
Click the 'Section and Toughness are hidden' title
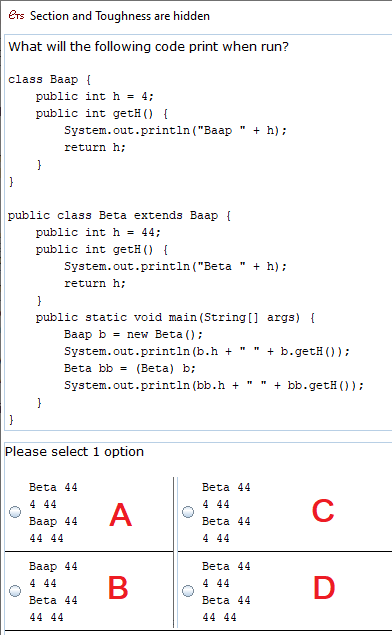(120, 16)
